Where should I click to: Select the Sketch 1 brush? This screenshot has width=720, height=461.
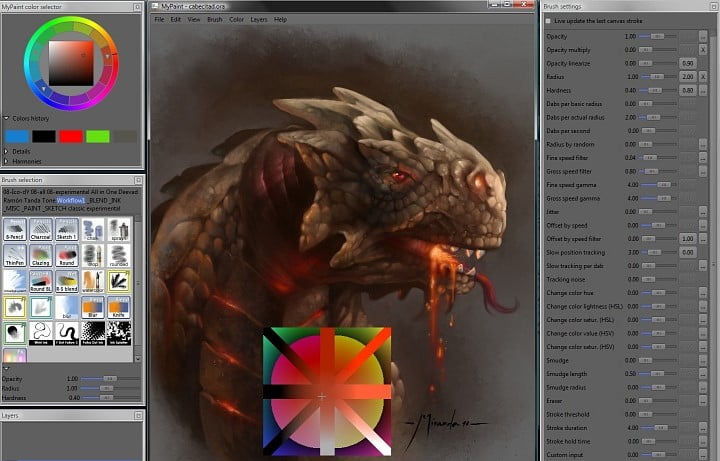[x=67, y=230]
